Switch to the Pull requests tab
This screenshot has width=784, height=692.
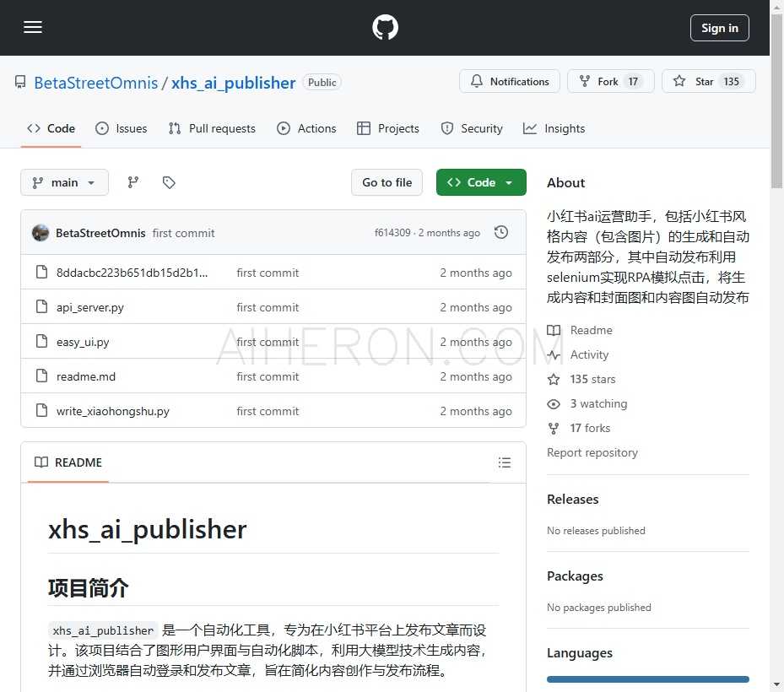click(212, 128)
